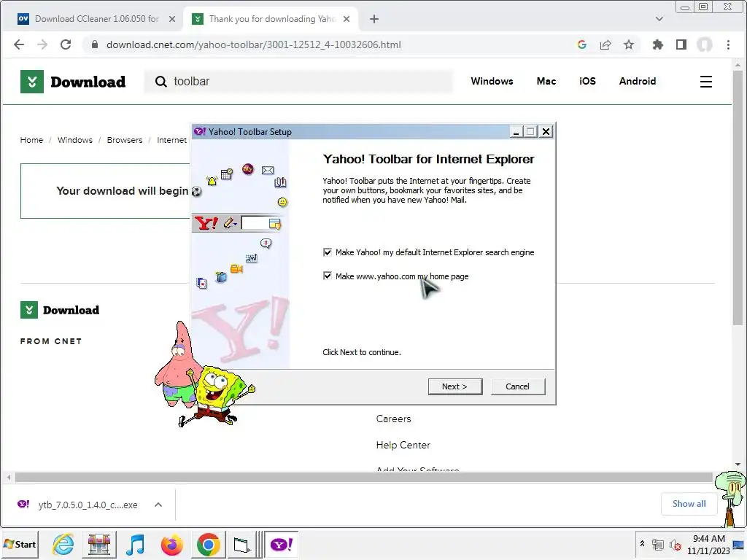Screen dimensions: 747x560
Task: Open Chrome's three-dot menu
Action: coord(729,44)
